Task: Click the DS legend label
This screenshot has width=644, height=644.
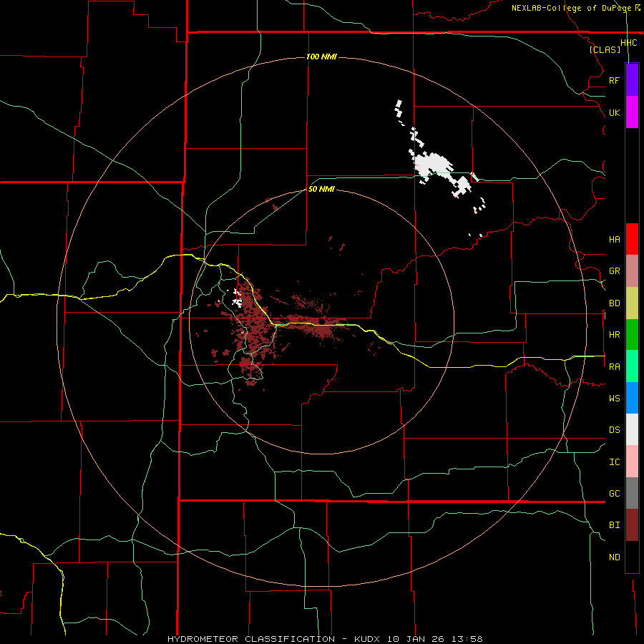Action: click(614, 429)
